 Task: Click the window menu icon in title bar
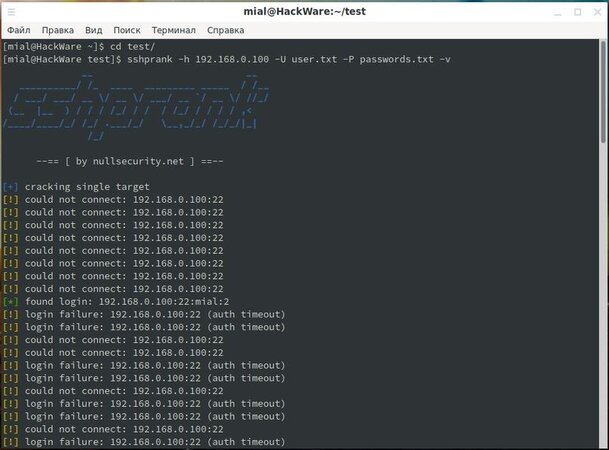[x=12, y=12]
